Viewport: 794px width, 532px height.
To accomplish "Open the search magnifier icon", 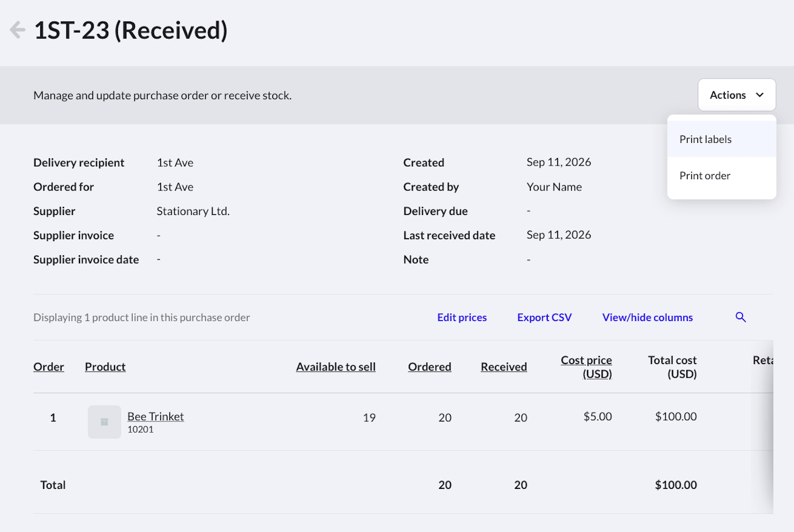I will 741,317.
